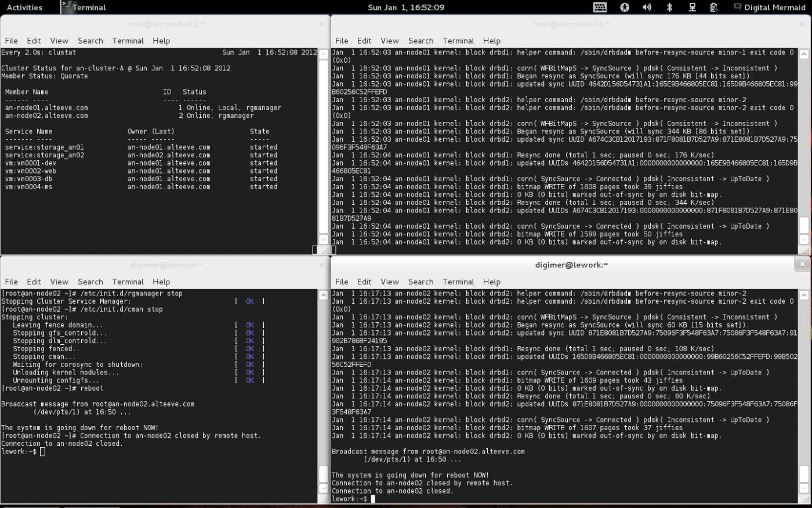Open the Activities overview

coord(24,7)
